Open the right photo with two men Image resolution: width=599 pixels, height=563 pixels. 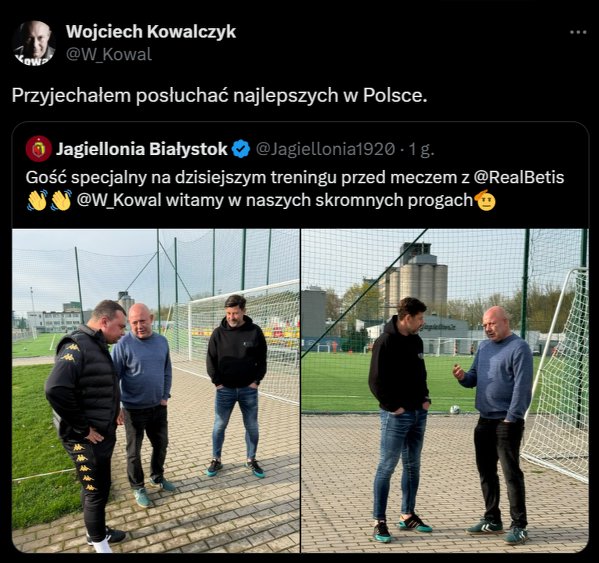445,390
